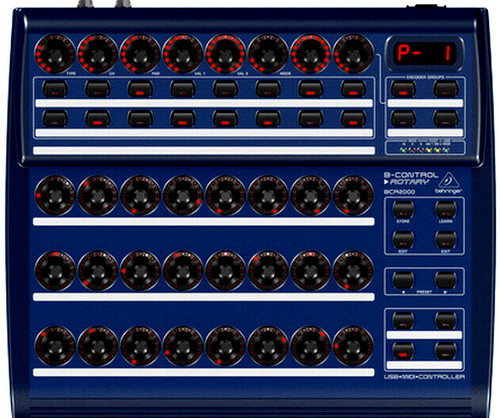Toggle third lit button in upper button row
The width and height of the screenshot is (500, 418).
click(x=140, y=89)
